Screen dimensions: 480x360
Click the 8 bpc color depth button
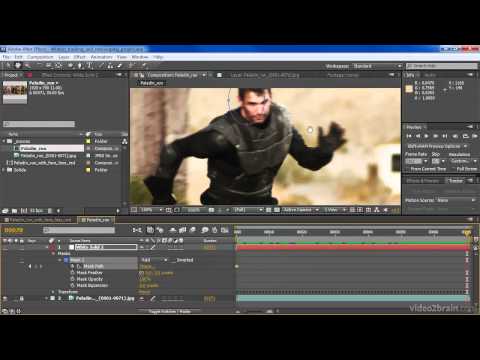point(36,211)
